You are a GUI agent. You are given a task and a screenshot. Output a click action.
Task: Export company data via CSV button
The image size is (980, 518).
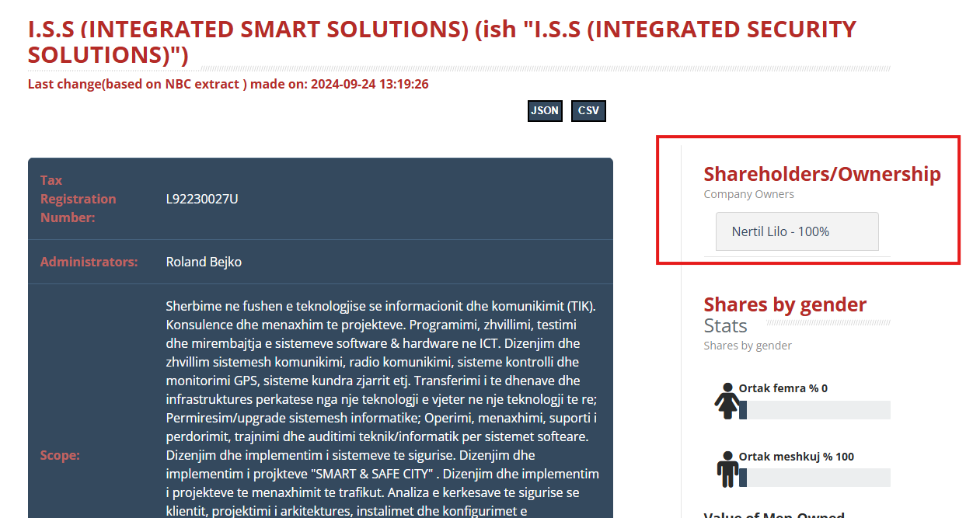click(x=588, y=111)
